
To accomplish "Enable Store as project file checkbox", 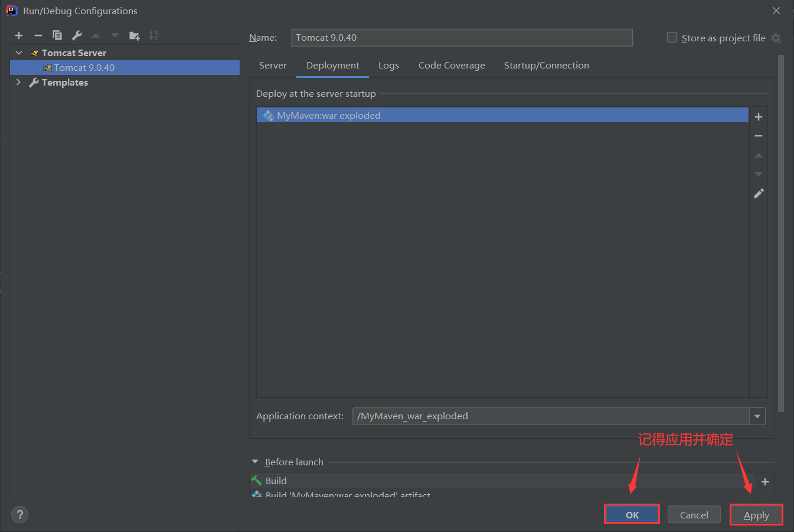I will coord(672,37).
